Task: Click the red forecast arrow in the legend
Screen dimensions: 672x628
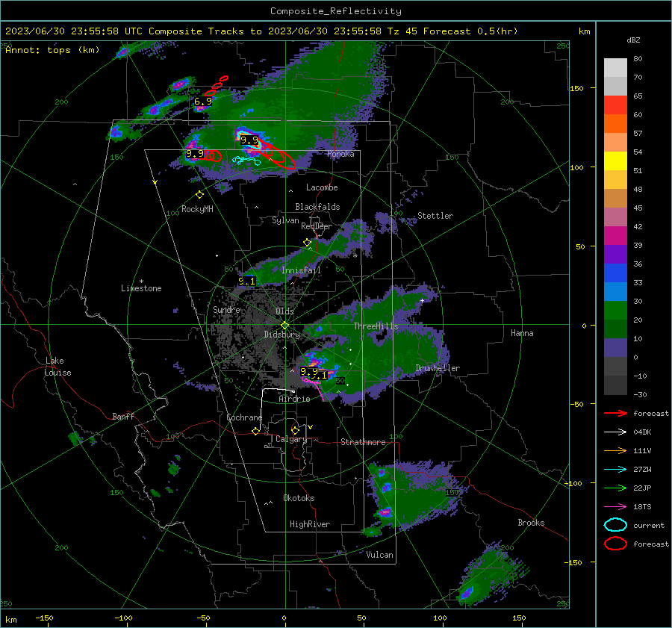Action: click(x=615, y=413)
